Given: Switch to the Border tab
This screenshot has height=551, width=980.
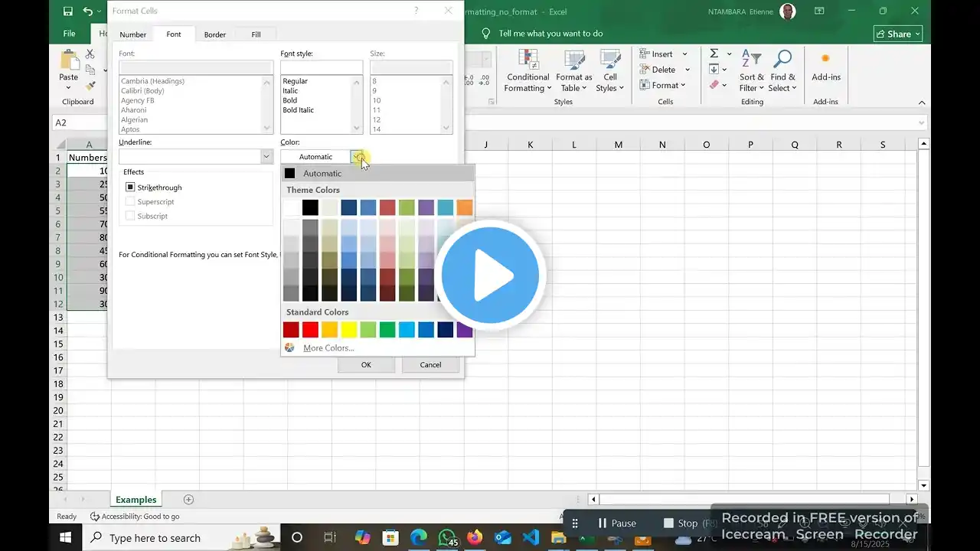Looking at the screenshot, I should [x=214, y=34].
